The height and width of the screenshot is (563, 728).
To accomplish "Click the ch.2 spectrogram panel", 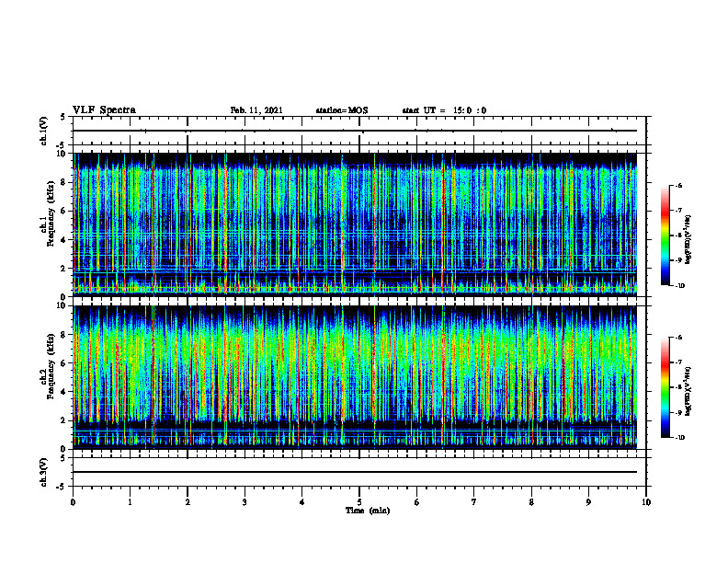I will tap(355, 377).
